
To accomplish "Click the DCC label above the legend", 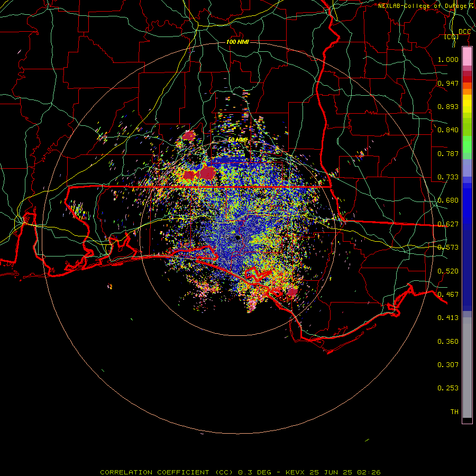I will pos(464,32).
